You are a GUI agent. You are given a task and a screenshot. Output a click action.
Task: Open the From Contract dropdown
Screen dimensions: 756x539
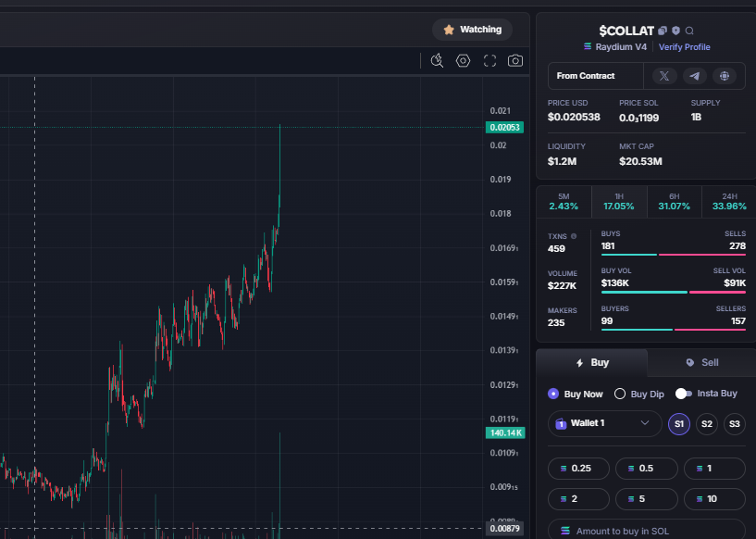coord(594,76)
